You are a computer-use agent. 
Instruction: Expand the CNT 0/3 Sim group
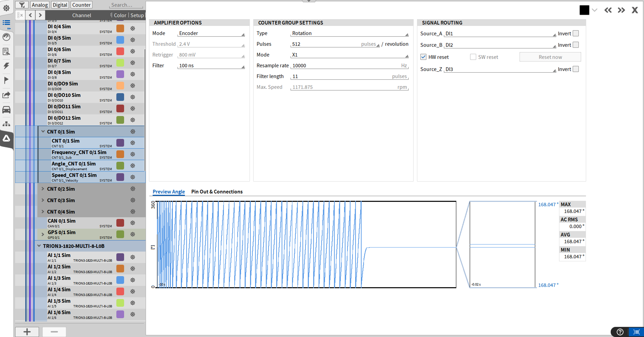coord(43,200)
